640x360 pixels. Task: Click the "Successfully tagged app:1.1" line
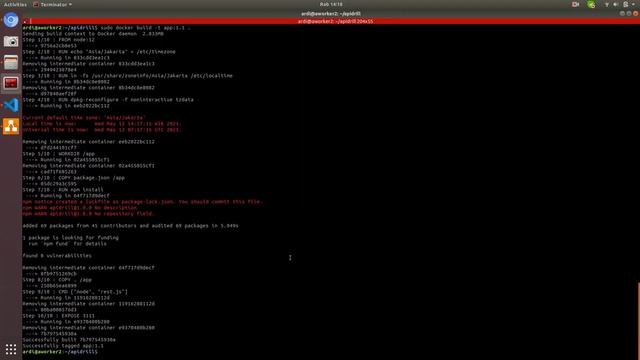pyautogui.click(x=63, y=346)
